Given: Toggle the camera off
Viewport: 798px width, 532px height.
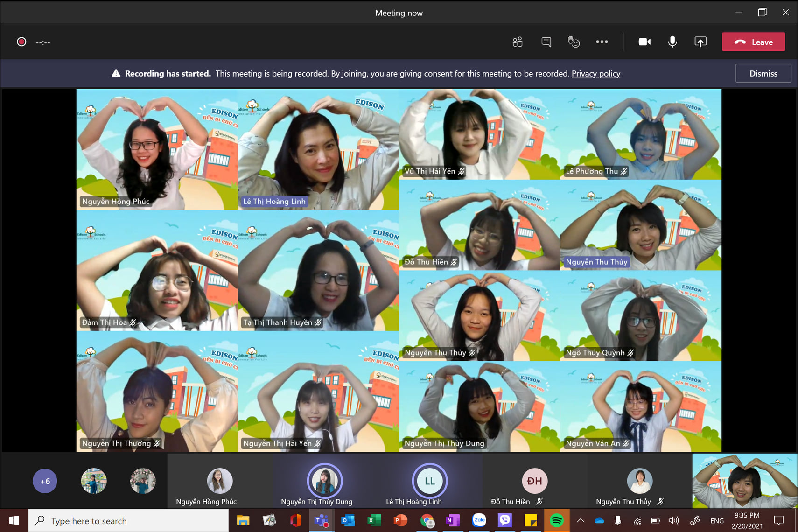Looking at the screenshot, I should click(644, 42).
